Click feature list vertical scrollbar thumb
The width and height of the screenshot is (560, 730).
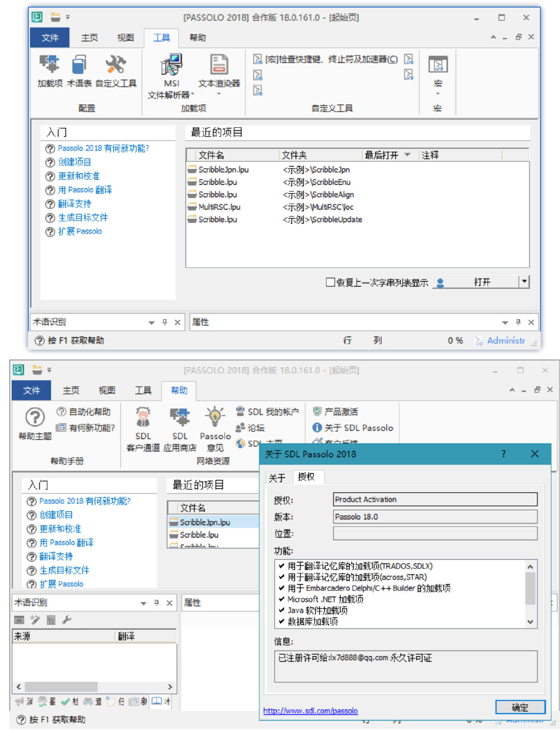pos(530,588)
